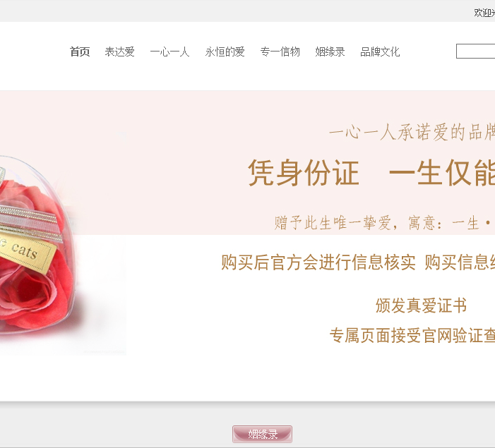The height and width of the screenshot is (448, 495).
Task: Open 姻缘录 in the top navigation
Action: click(330, 52)
